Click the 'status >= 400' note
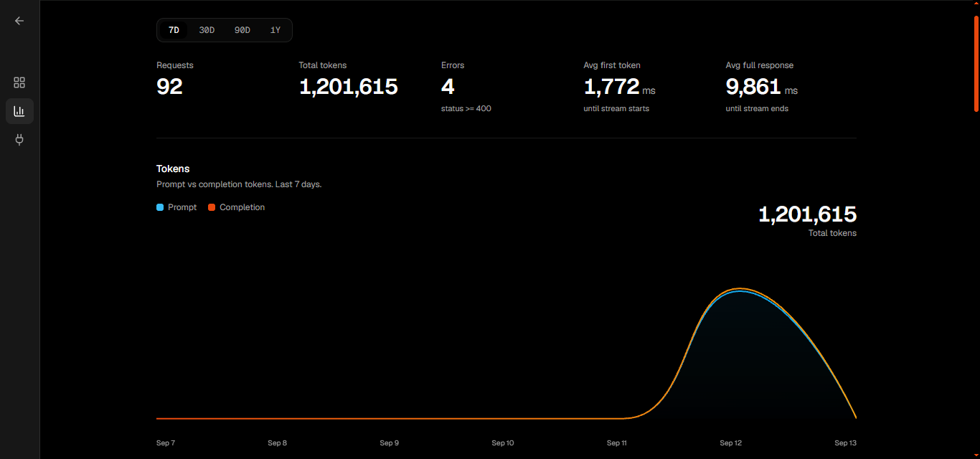980x459 pixels. (x=466, y=108)
